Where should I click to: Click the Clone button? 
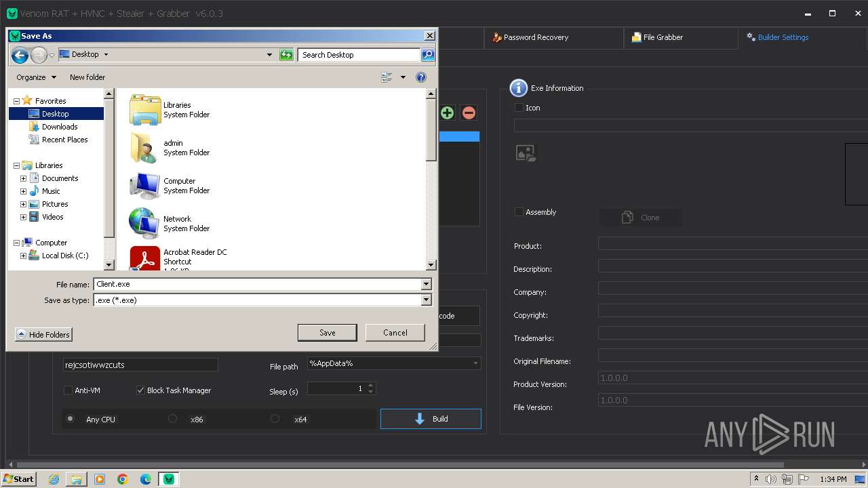(x=641, y=218)
